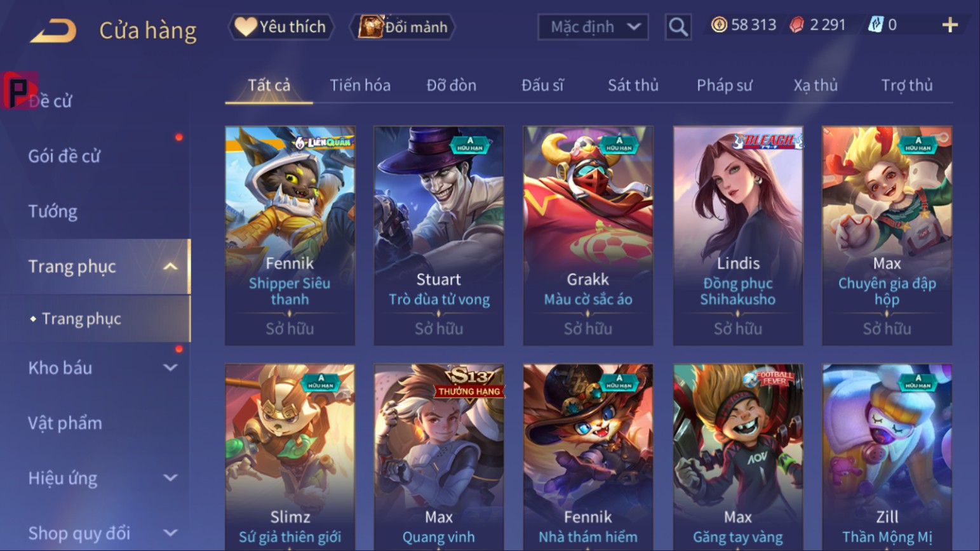The width and height of the screenshot is (980, 551).
Task: Open Gói đề cử in sidebar
Action: point(64,156)
